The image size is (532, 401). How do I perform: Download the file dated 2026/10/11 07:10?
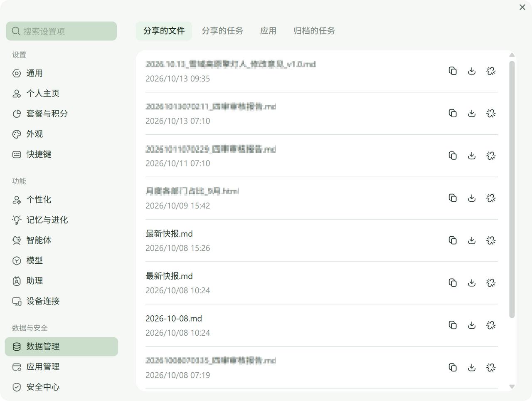coord(472,156)
